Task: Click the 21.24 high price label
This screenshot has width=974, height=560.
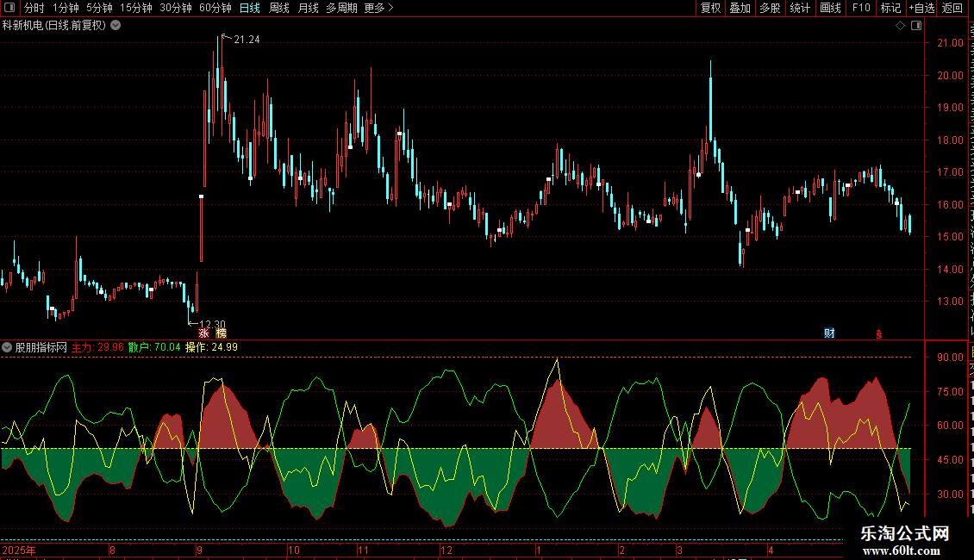Action: coord(247,40)
